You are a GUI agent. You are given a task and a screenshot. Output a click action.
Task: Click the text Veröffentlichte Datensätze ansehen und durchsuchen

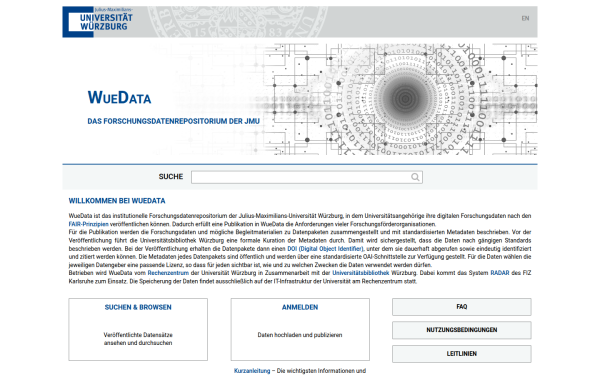click(138, 339)
